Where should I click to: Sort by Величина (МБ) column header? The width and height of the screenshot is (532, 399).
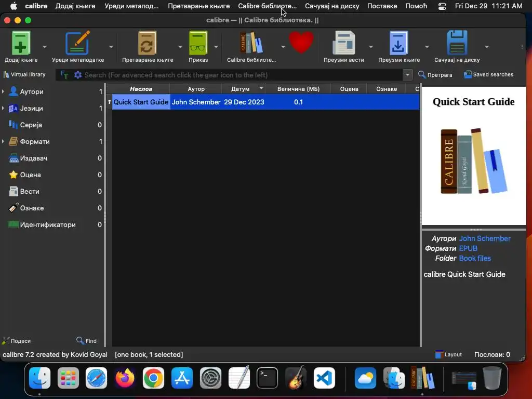[298, 89]
